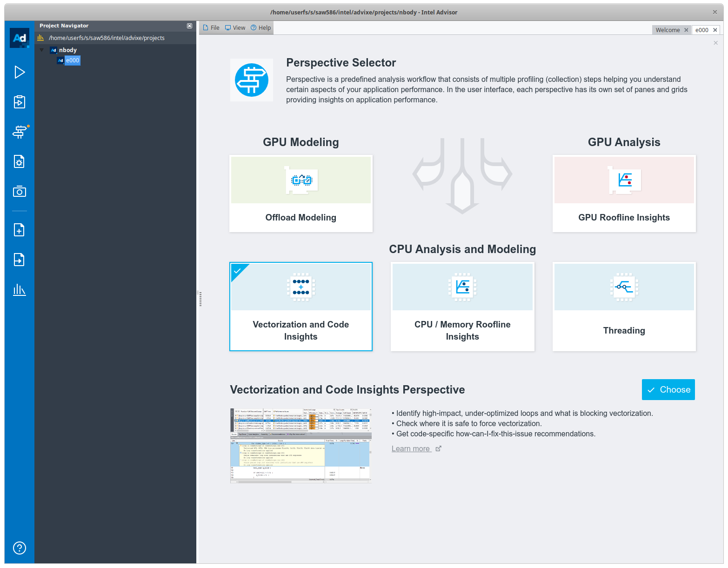Open the run-script clipboard icon in sidebar
728x568 pixels.
click(x=20, y=102)
